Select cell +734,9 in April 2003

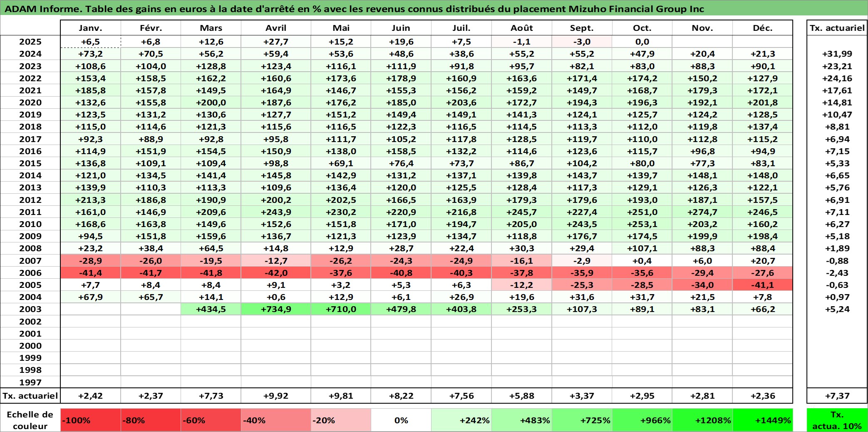point(276,309)
